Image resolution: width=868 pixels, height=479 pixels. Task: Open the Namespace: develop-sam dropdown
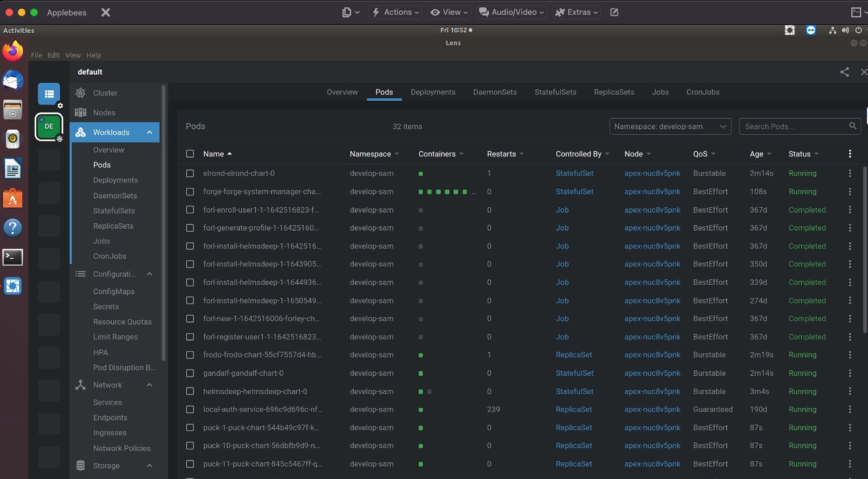pos(670,126)
